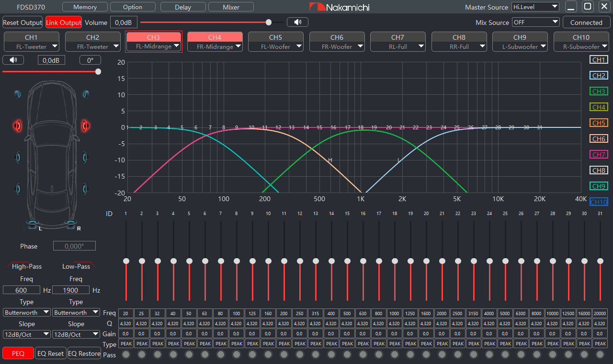The image size is (613, 364).
Task: Click the High-Pass Freq field showing 600
Action: click(x=22, y=290)
